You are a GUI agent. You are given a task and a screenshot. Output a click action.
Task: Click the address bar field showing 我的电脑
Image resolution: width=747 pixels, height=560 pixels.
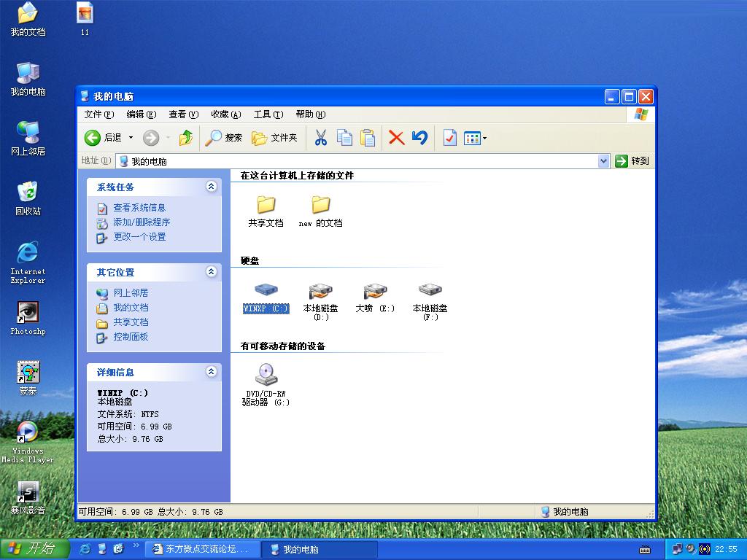tap(357, 161)
